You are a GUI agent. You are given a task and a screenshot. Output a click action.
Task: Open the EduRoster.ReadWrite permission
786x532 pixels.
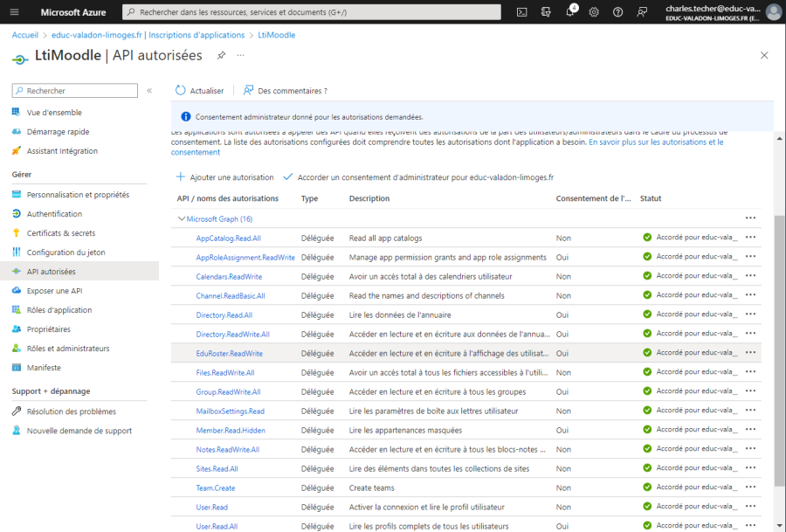point(230,354)
